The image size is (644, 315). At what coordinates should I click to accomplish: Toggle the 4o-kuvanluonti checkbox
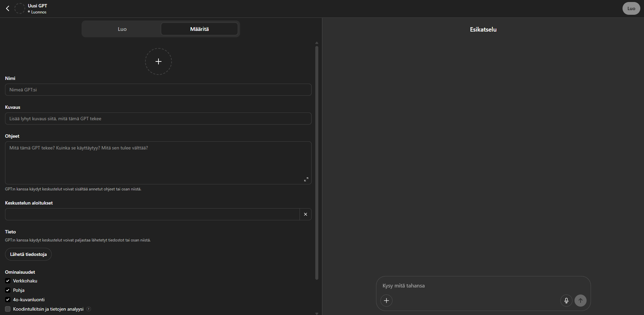[x=8, y=300]
